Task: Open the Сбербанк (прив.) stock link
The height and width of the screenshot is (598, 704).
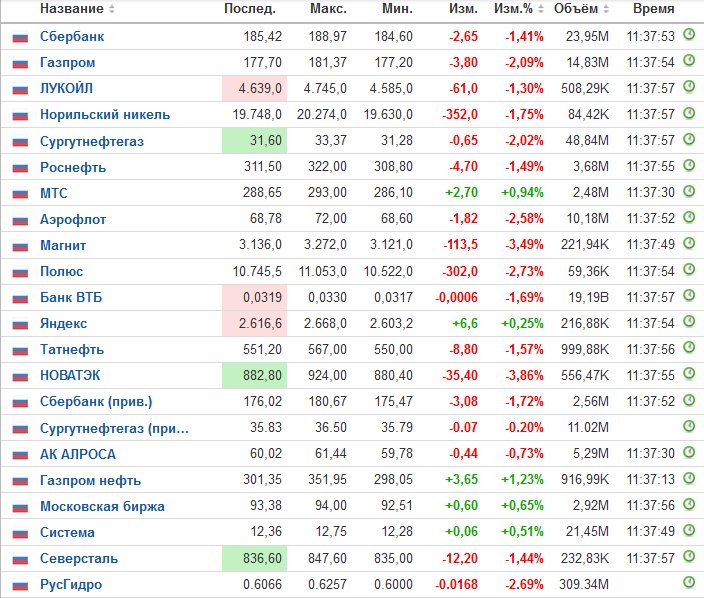Action: [x=96, y=401]
